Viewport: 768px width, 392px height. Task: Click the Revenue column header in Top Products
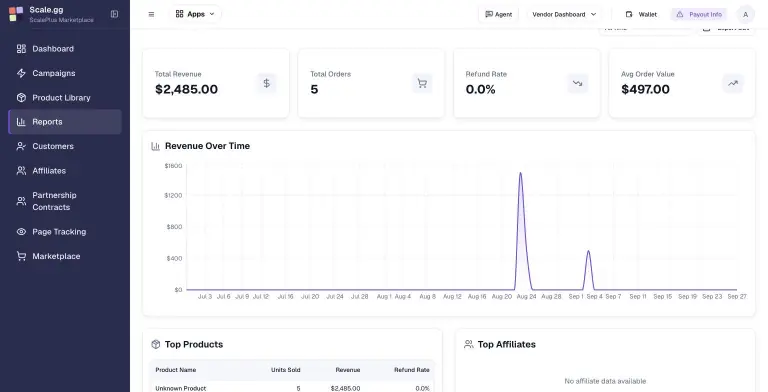pos(348,370)
